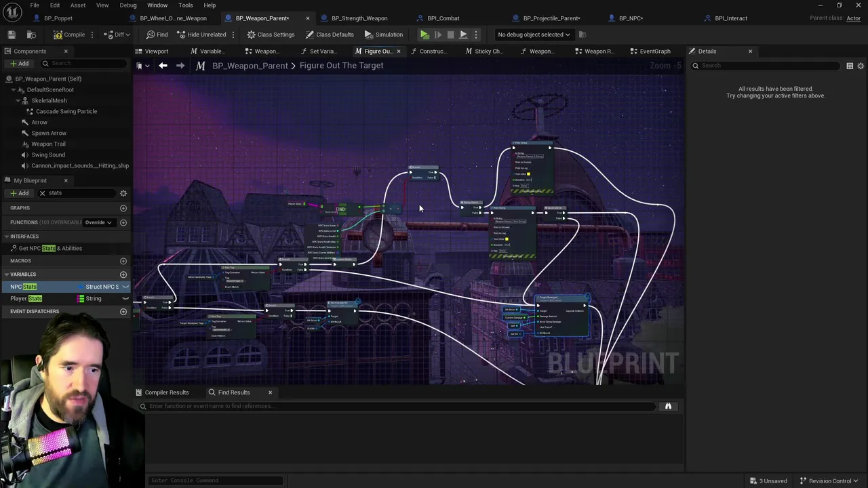Click the eject play button
The width and height of the screenshot is (868, 488).
click(463, 35)
